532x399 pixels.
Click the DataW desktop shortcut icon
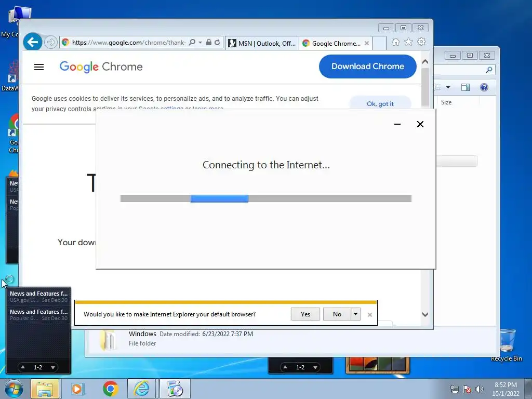point(10,76)
